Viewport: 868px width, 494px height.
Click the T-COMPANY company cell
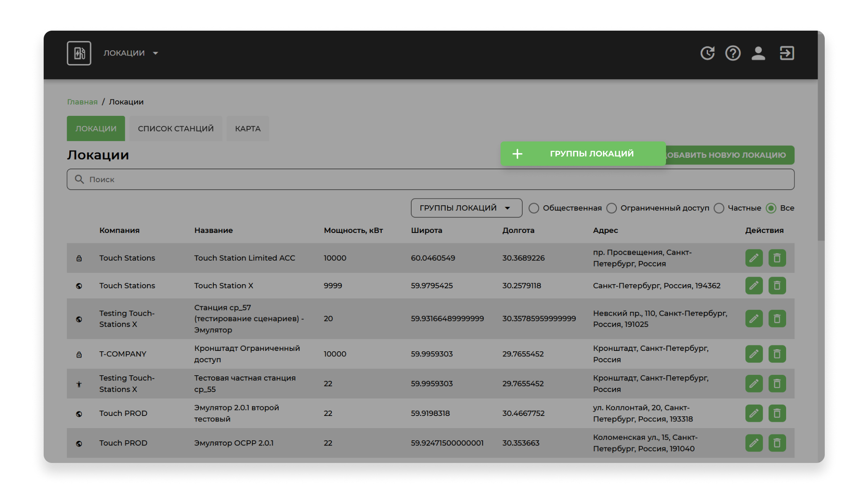(x=123, y=354)
